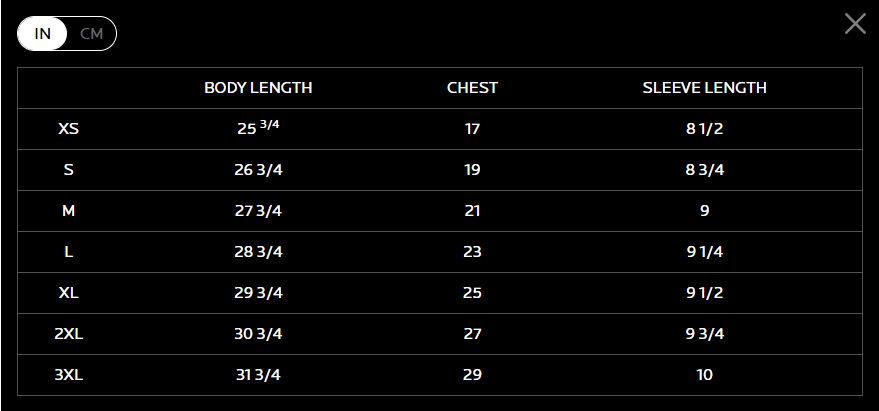The image size is (879, 411).
Task: Switch units to CM
Action: [x=91, y=34]
